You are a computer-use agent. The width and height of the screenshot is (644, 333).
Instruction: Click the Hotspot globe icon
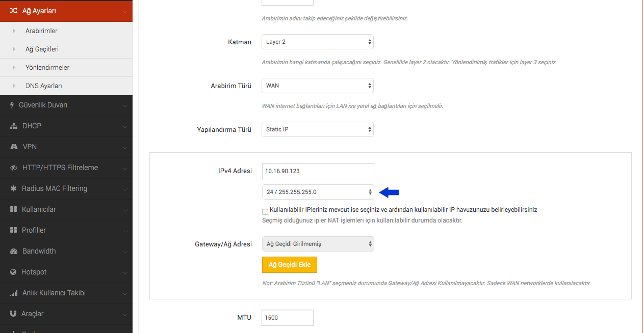coord(13,272)
